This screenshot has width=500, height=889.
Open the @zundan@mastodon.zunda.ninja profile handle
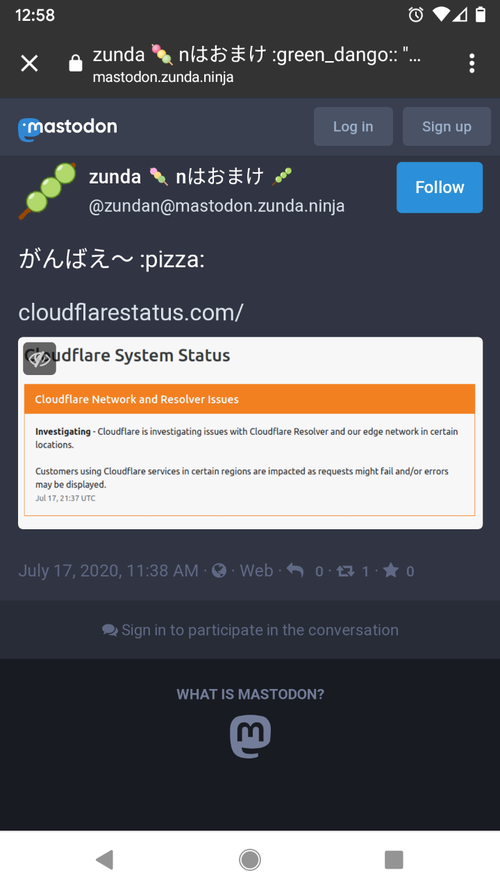(x=217, y=206)
